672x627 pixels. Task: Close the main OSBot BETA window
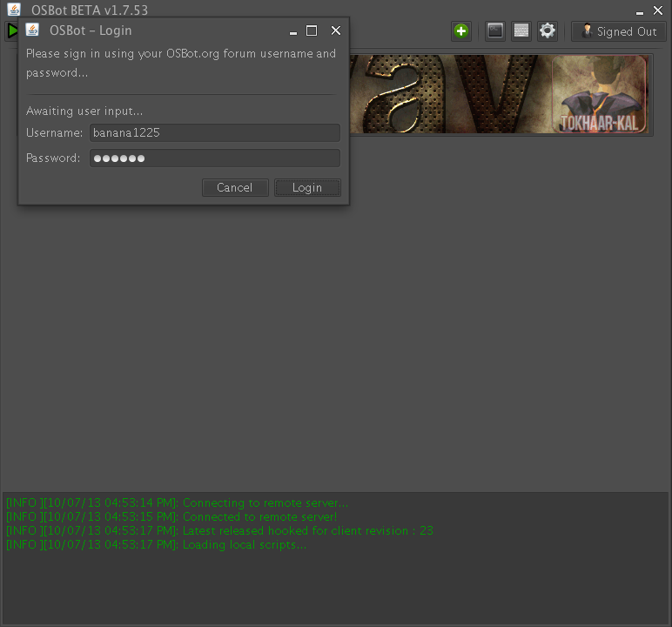(x=658, y=10)
